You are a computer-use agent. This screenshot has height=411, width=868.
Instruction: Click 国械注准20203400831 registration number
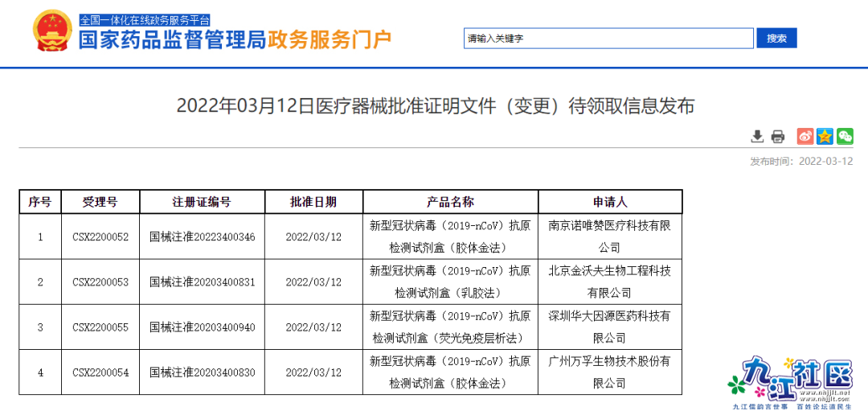(202, 282)
